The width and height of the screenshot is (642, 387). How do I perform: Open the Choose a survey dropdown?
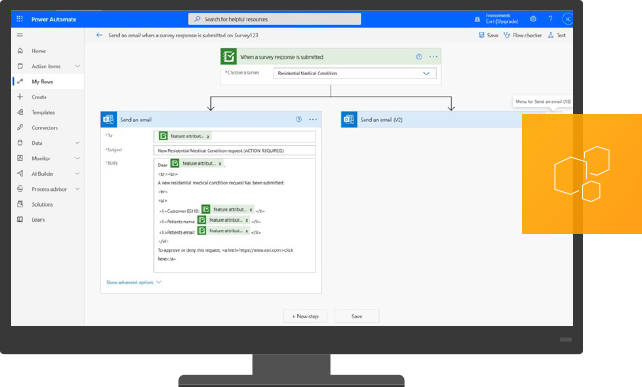[355, 73]
